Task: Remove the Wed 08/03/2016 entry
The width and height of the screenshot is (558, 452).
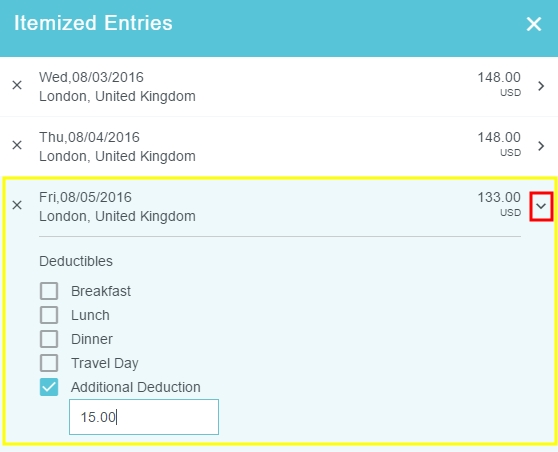Action: (x=17, y=85)
